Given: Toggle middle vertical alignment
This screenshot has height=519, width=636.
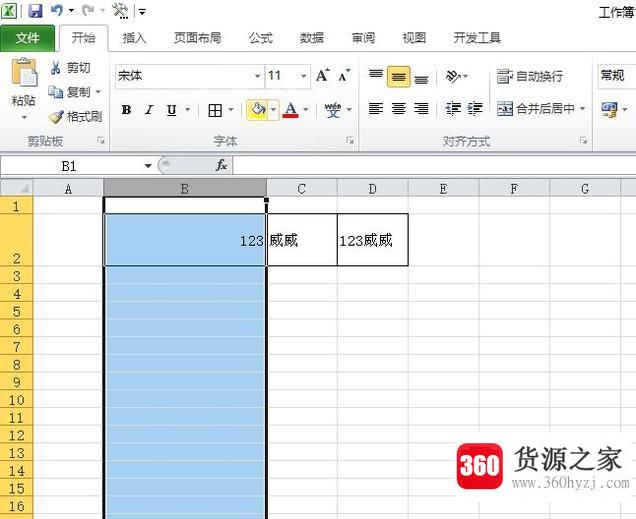Looking at the screenshot, I should click(398, 77).
